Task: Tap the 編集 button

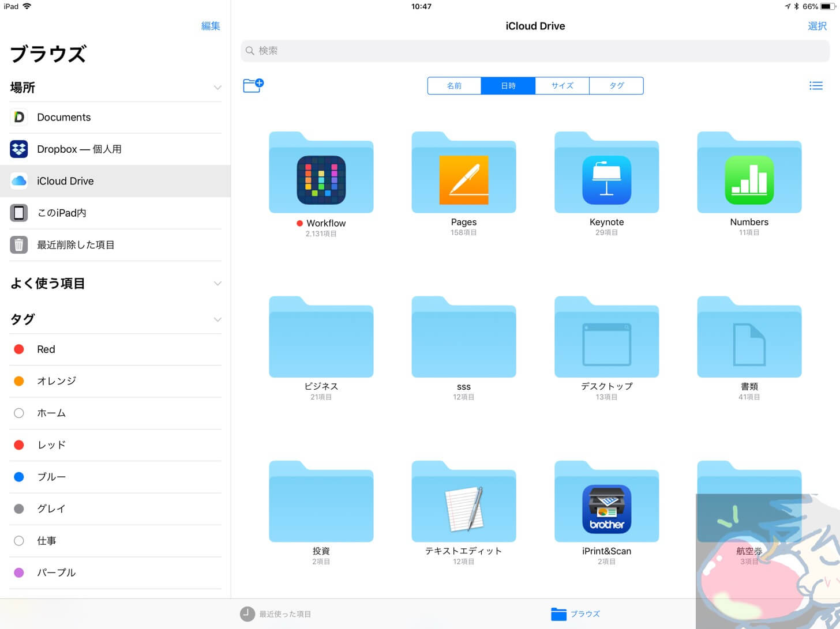Action: point(211,26)
